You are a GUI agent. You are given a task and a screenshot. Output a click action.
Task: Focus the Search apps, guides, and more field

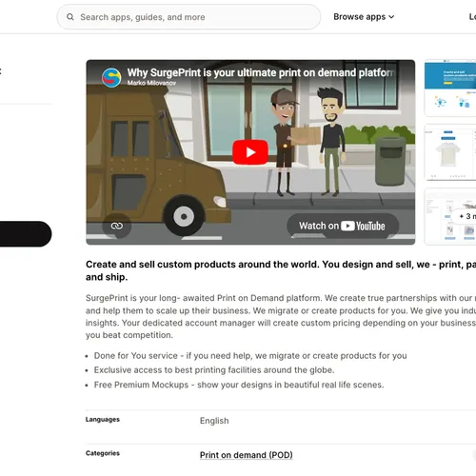coord(188,17)
